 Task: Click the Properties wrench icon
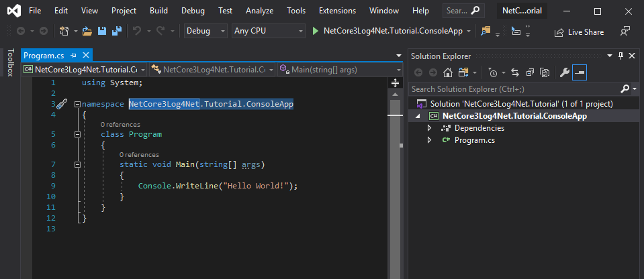(565, 73)
